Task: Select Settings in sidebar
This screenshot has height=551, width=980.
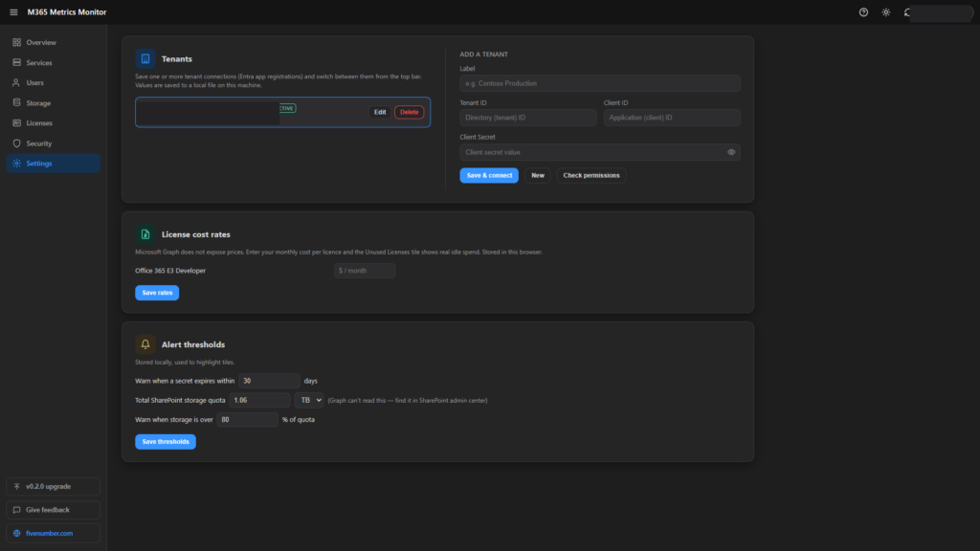Action: (54, 163)
